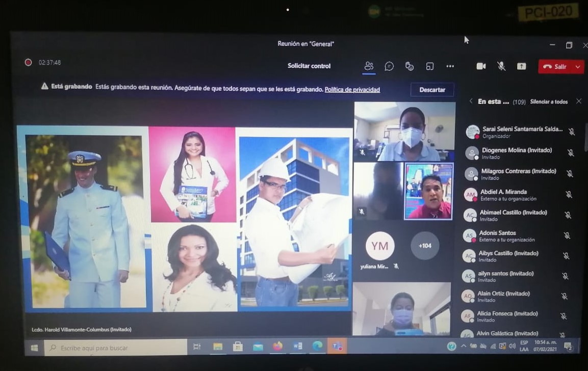Open the volume control in the tray
The width and height of the screenshot is (588, 371).
click(x=512, y=346)
